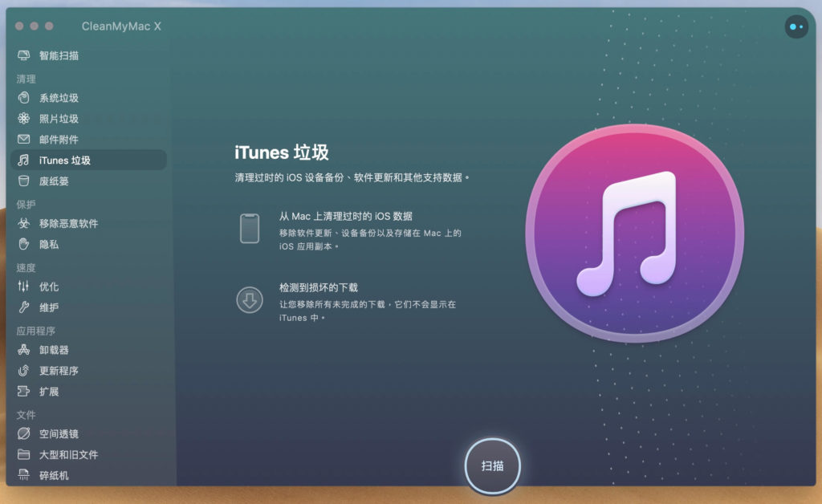
Task: Start the scan with the 扫描 button
Action: 492,465
